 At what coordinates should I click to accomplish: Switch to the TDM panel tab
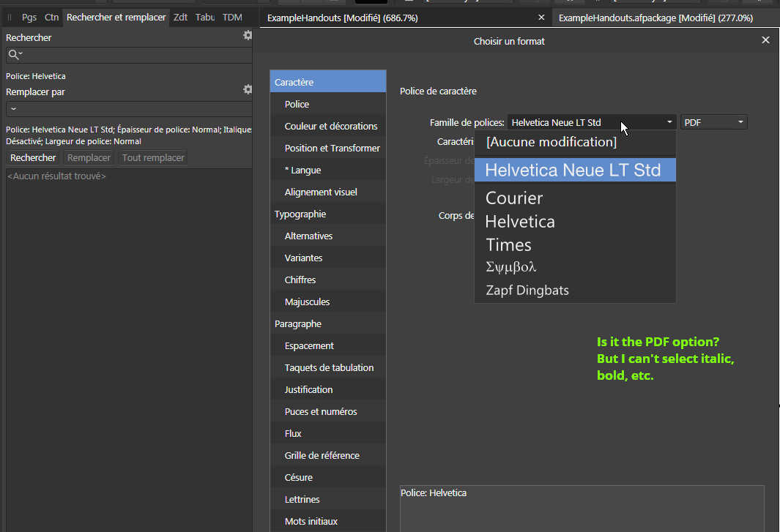[x=232, y=18]
